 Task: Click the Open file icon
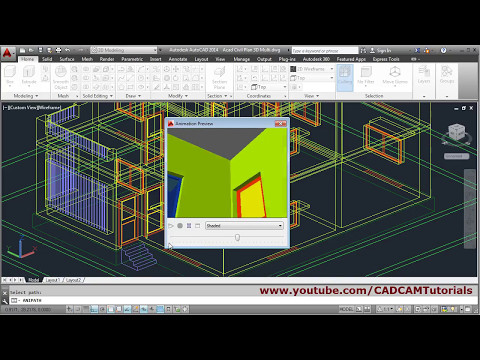[31, 50]
